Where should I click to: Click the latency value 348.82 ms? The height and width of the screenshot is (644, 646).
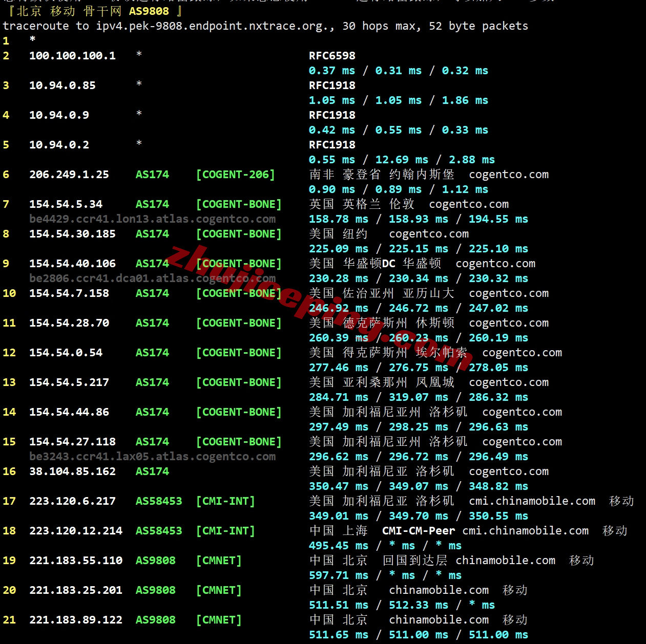coord(498,486)
